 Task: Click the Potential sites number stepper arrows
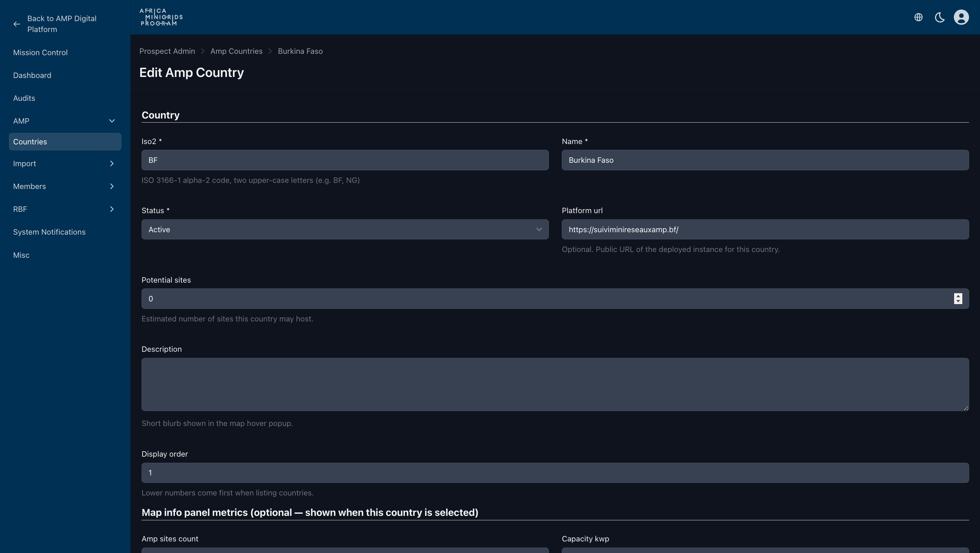(x=958, y=299)
